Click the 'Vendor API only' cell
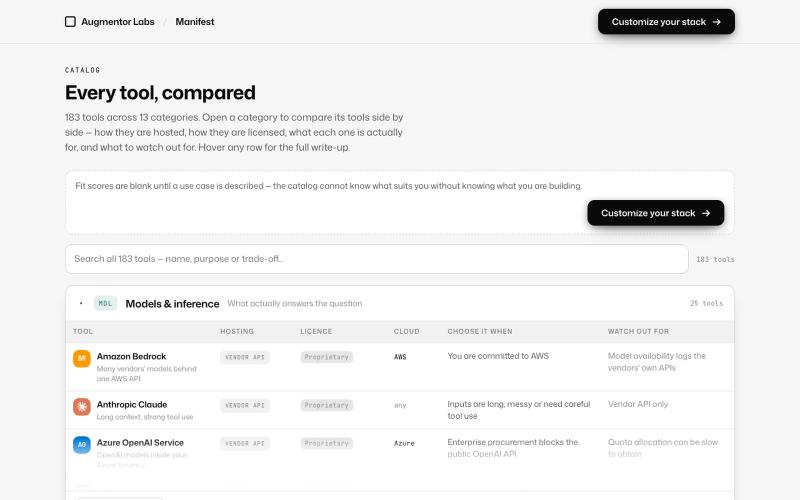Screen dimensions: 800x500 click(x=638, y=404)
